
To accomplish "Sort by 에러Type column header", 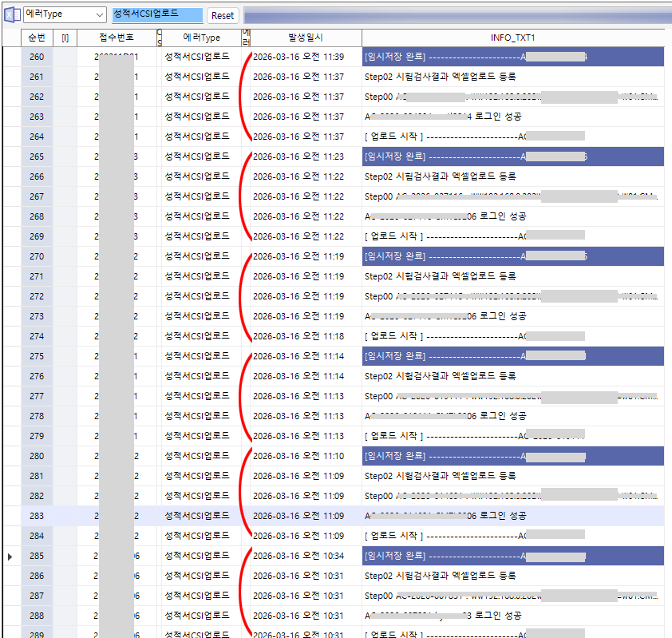I will click(201, 38).
